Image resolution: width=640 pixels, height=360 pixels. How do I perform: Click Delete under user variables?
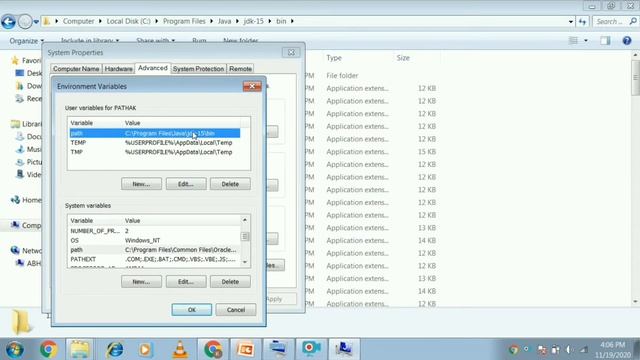click(230, 184)
